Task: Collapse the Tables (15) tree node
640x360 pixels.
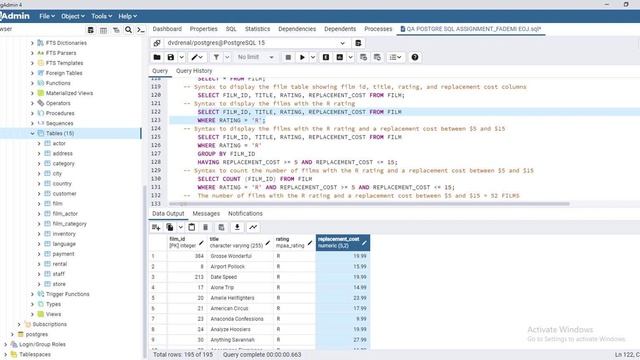Action: coord(32,133)
